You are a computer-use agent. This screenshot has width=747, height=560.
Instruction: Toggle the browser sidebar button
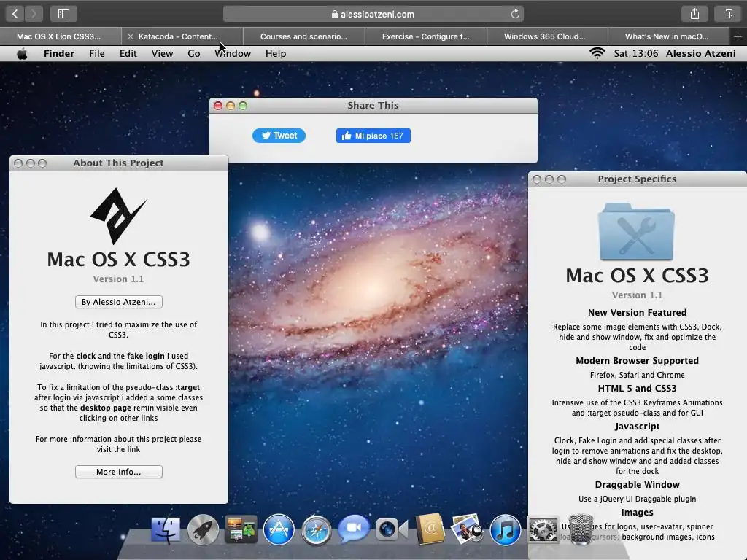click(x=63, y=14)
